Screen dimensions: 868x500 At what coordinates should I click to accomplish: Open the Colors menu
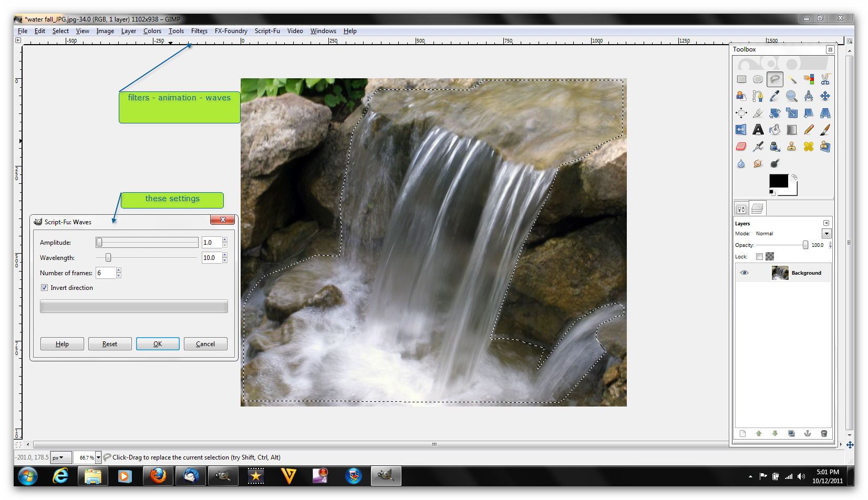point(152,31)
